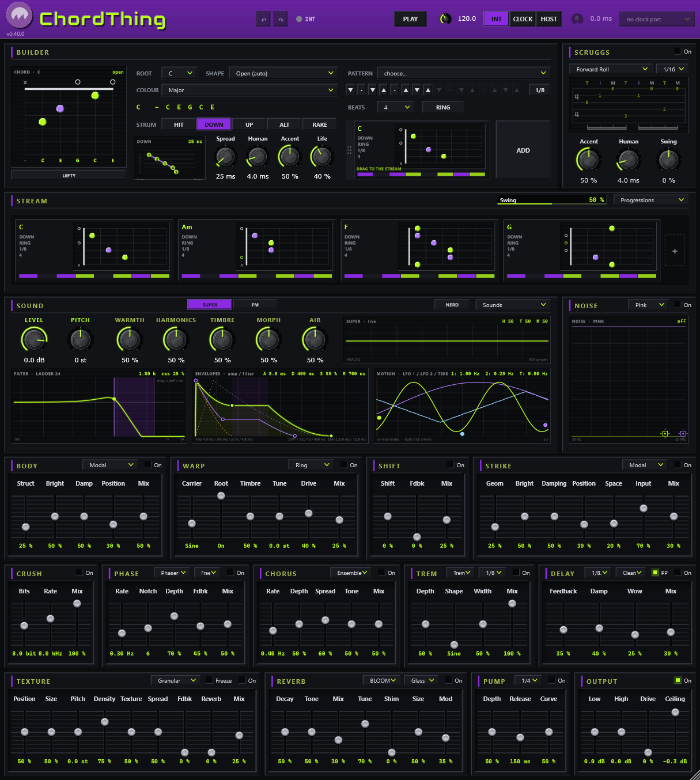Switch clock source to CLOCK

[523, 19]
